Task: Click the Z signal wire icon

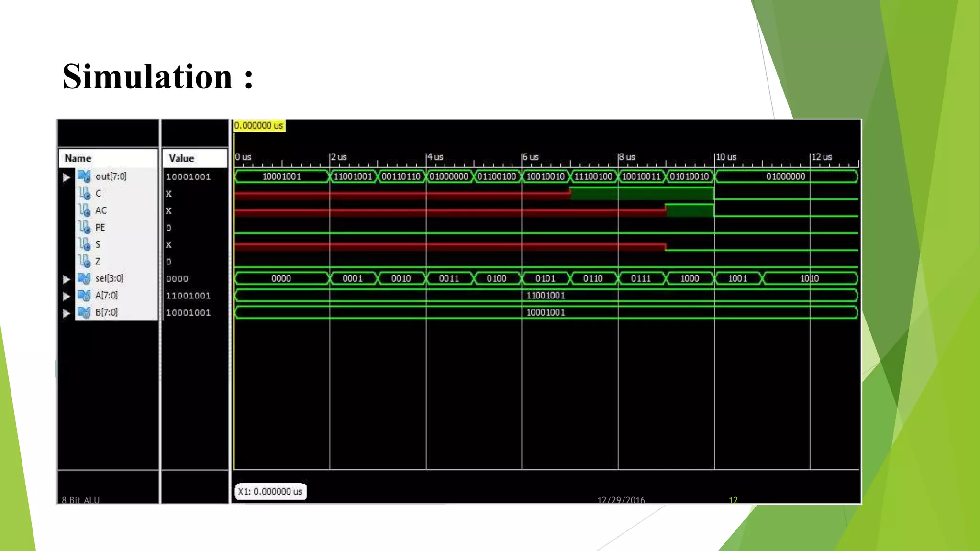Action: (x=84, y=261)
